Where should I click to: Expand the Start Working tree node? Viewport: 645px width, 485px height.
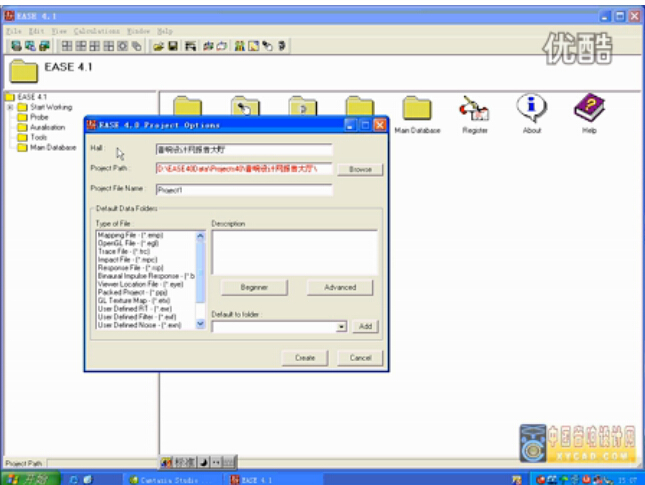[x=10, y=107]
